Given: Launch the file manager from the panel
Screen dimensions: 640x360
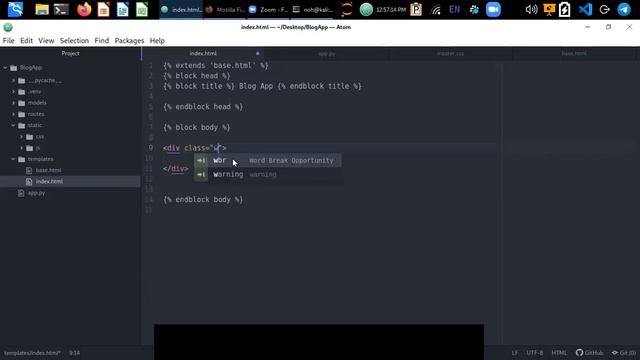Looking at the screenshot, I should 42,9.
